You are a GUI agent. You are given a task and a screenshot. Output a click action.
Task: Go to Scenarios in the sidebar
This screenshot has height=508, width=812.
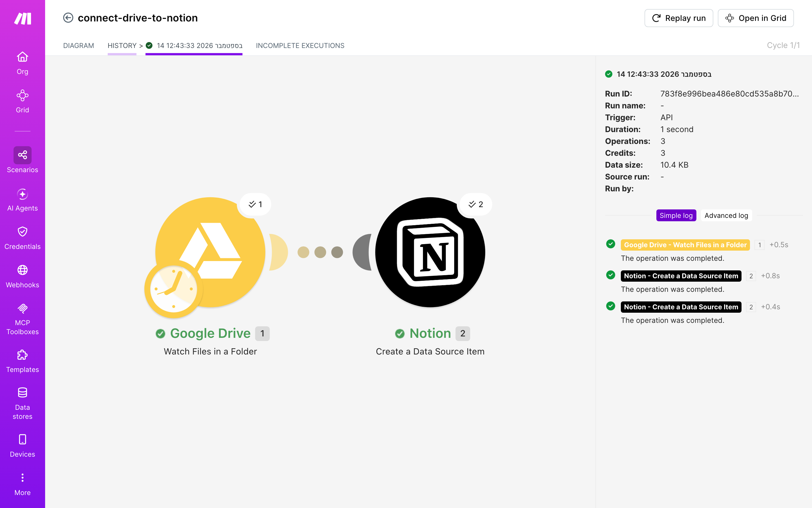pyautogui.click(x=23, y=160)
